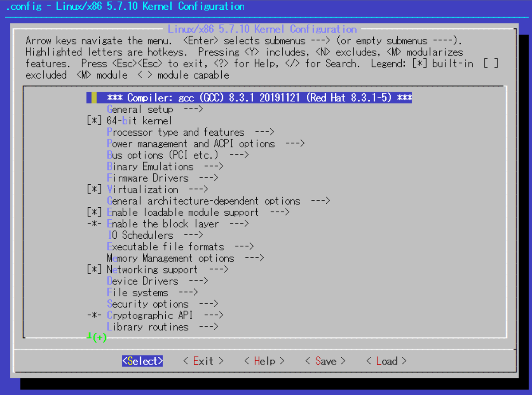Expand the Virtualization submenu arrow

tap(199, 190)
